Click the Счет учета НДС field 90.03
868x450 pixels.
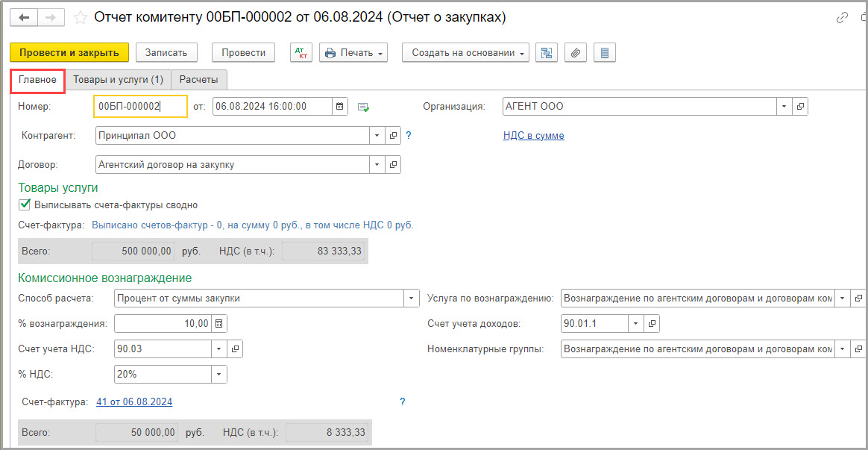163,349
